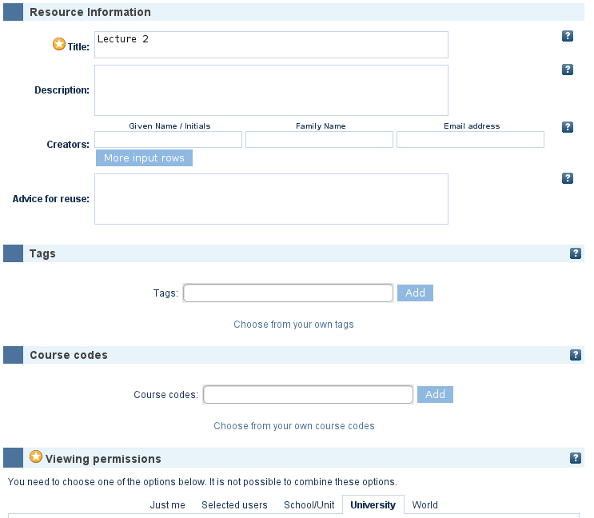Select the World permissions tab
This screenshot has height=518, width=594.
425,505
